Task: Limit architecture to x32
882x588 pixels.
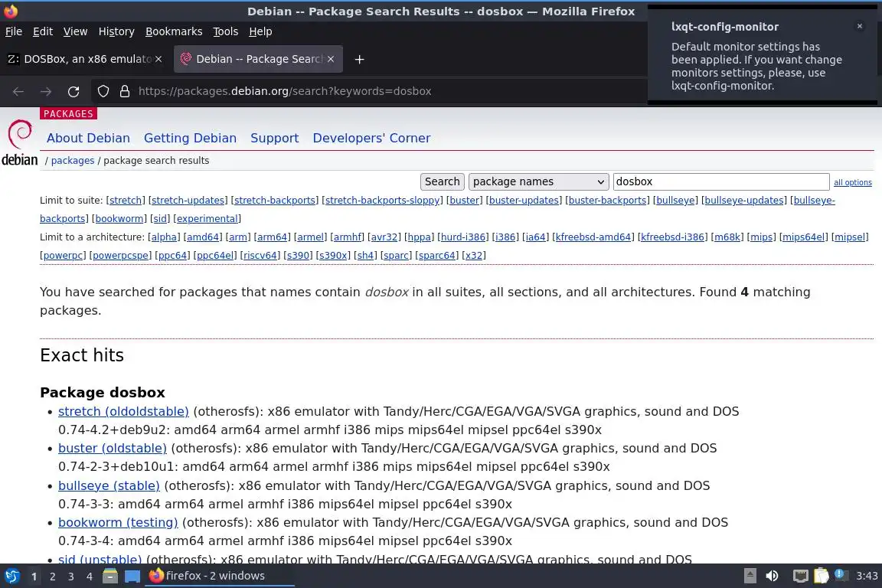Action: 474,256
